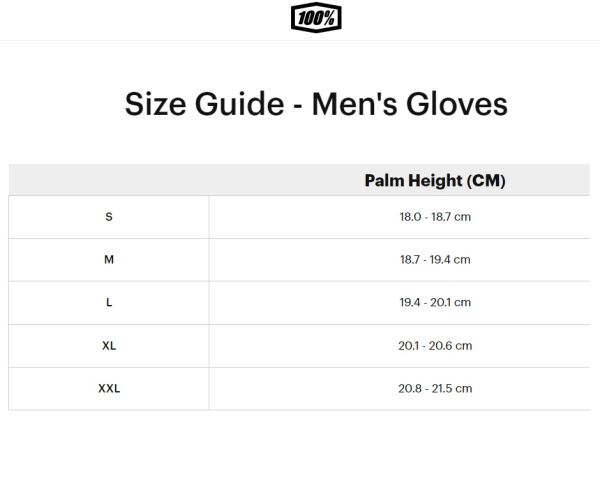Select the M size label
Image resolution: width=600 pixels, height=499 pixels.
coord(109,260)
